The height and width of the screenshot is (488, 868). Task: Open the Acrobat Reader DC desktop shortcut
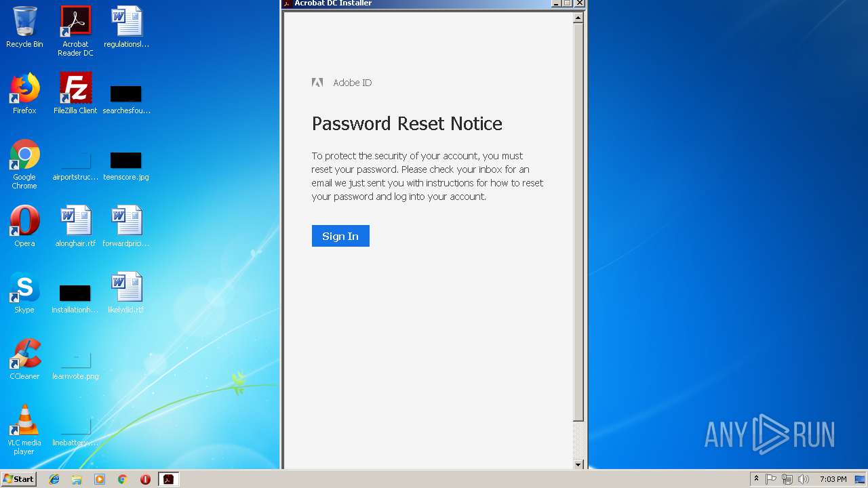tap(75, 31)
